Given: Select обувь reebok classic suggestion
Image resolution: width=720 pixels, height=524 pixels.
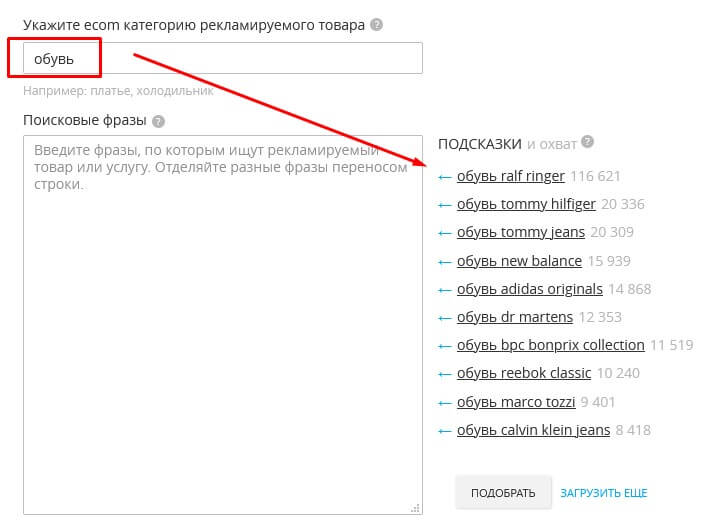Looking at the screenshot, I should pyautogui.click(x=524, y=373).
